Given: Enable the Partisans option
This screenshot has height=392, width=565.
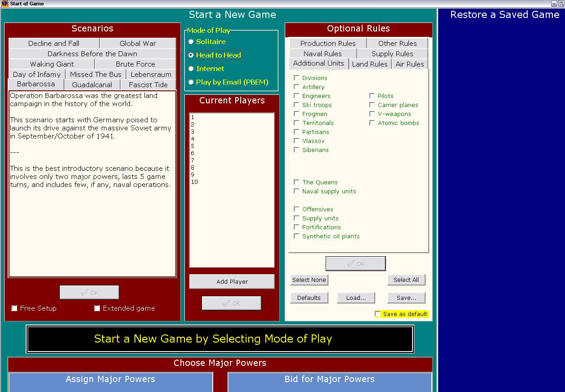Looking at the screenshot, I should point(296,132).
